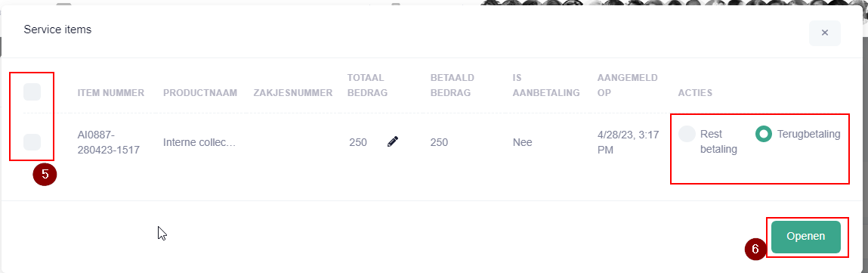The width and height of the screenshot is (868, 273).
Task: Click the ACTIES column header
Action: pos(695,93)
